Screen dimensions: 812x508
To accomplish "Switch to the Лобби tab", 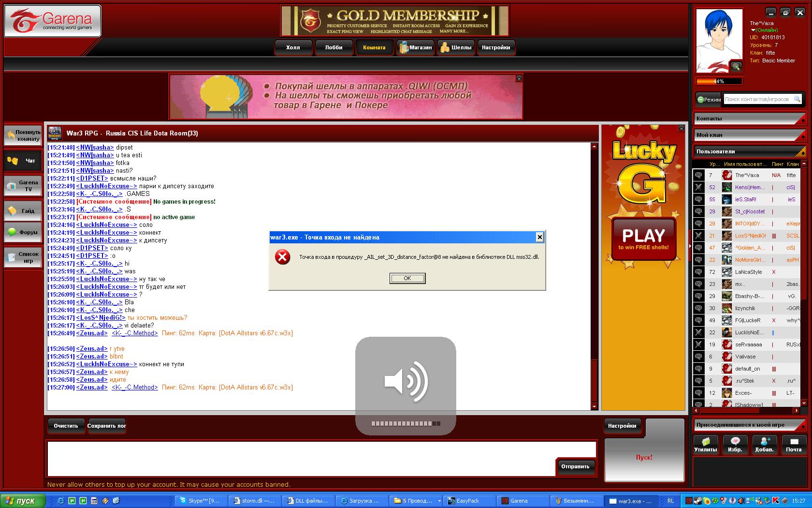I will [x=333, y=47].
